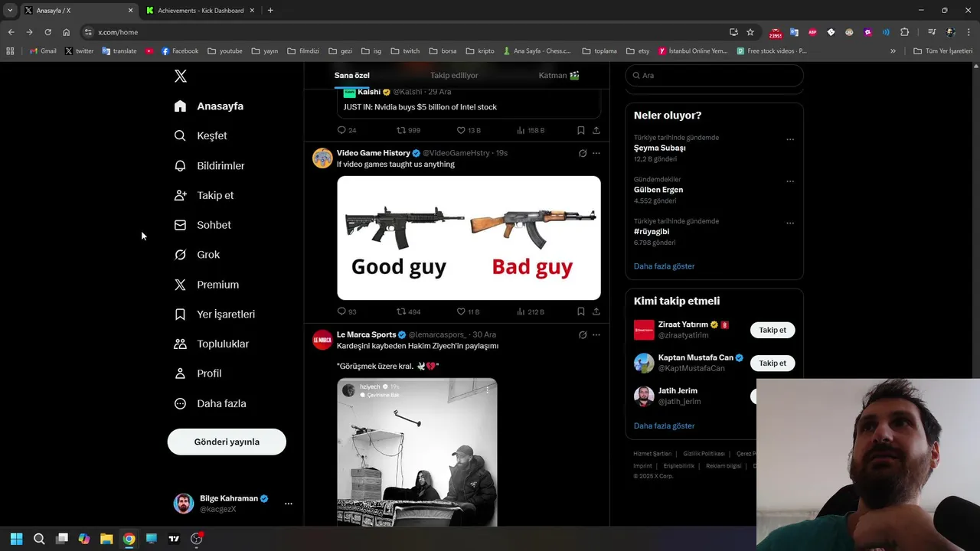Image resolution: width=980 pixels, height=551 pixels.
Task: Open Le Marca Sports black-and-white photo
Action: (417, 452)
